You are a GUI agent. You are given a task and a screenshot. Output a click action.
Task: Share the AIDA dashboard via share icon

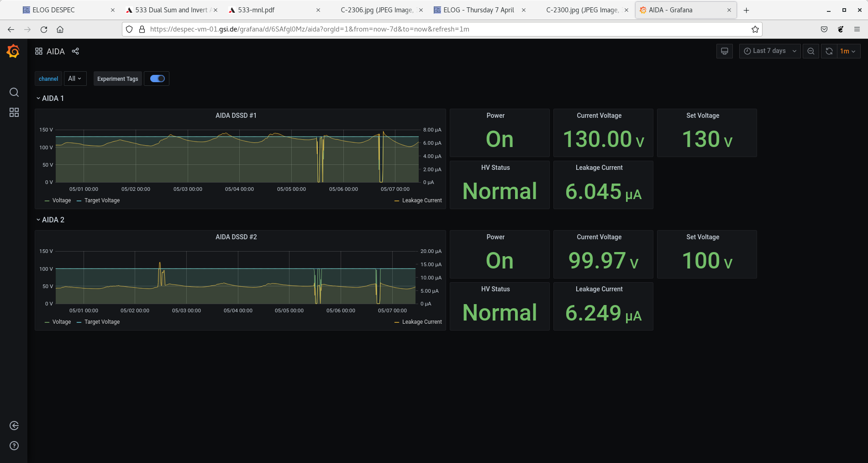75,51
